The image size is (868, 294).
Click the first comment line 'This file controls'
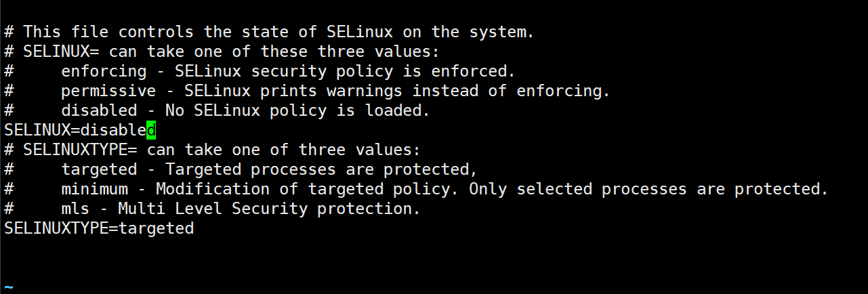[x=269, y=32]
